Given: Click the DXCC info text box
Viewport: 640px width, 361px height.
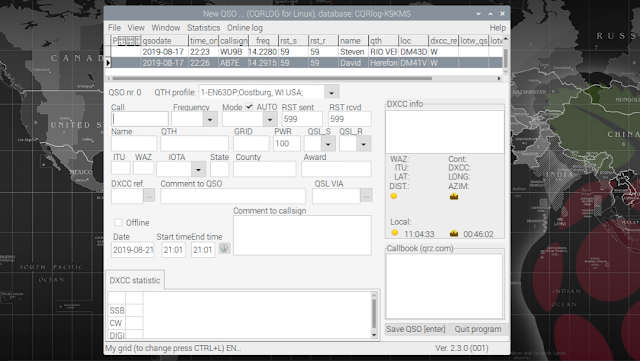Looking at the screenshot, I should [444, 132].
